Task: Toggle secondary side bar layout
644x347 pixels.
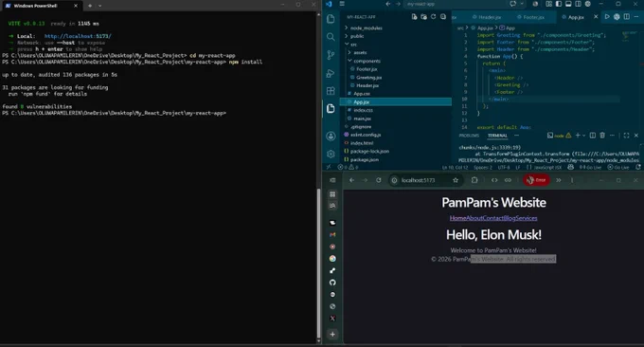Action: 578,4
